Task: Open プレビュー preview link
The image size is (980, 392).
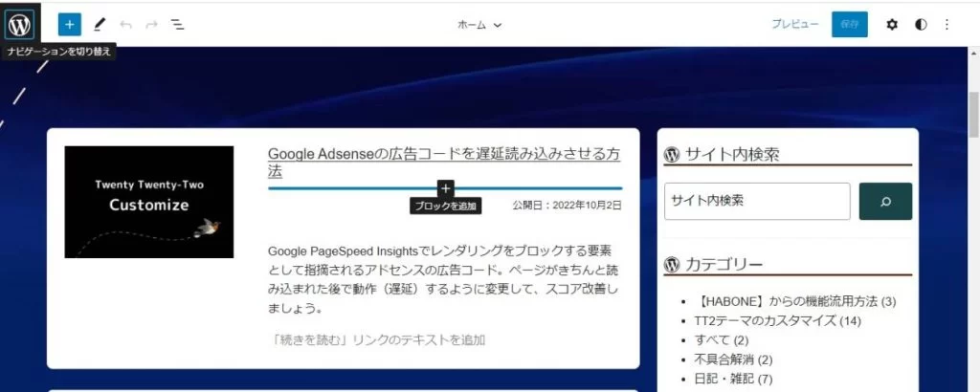Action: point(794,24)
